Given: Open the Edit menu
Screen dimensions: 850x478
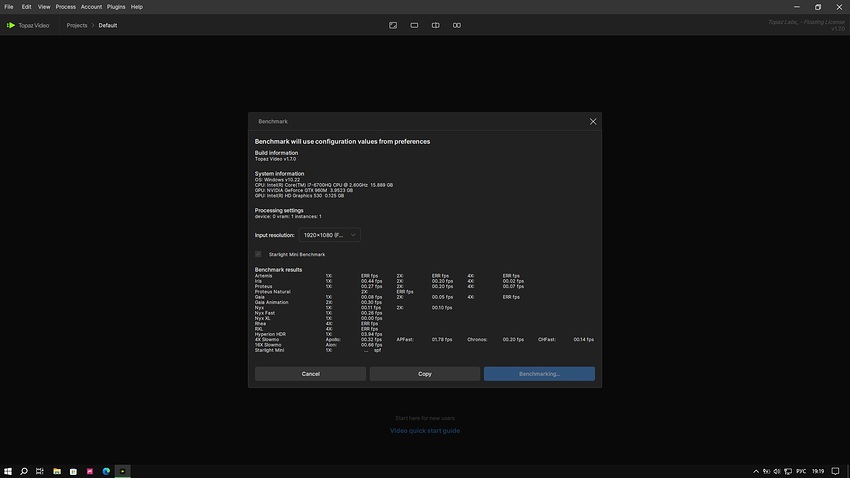Looking at the screenshot, I should [27, 7].
